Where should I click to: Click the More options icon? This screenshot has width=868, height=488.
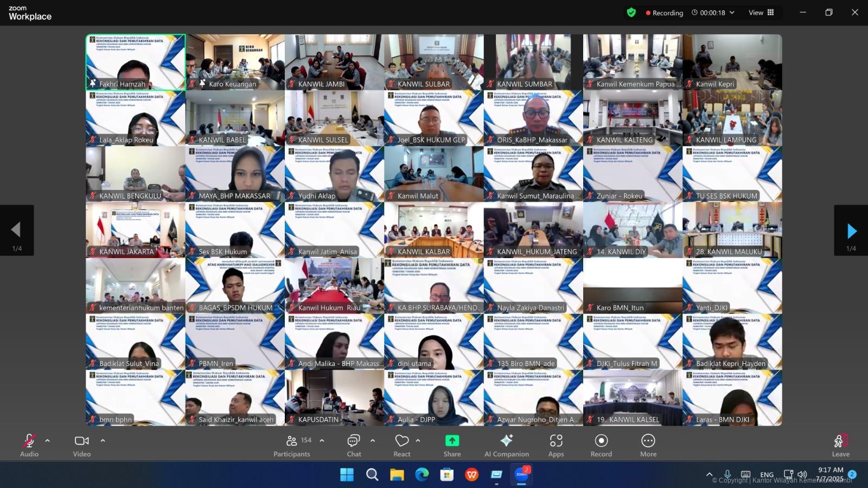click(x=648, y=441)
